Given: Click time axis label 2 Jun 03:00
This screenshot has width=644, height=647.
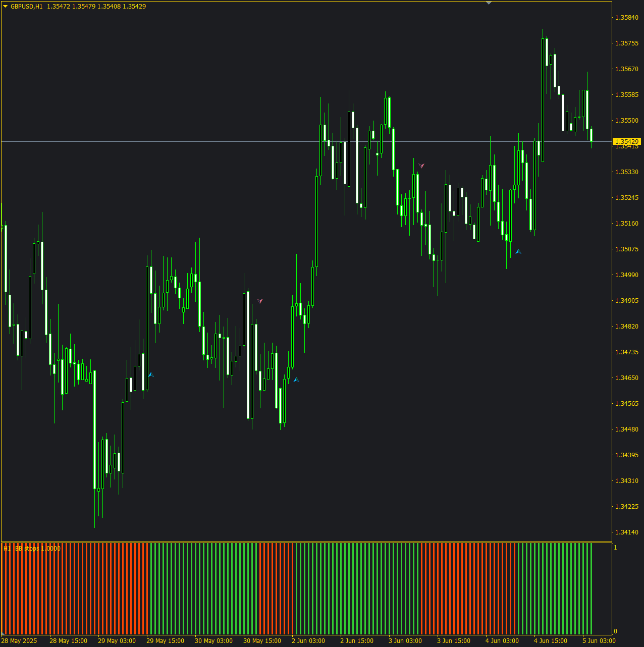Looking at the screenshot, I should click(308, 641).
